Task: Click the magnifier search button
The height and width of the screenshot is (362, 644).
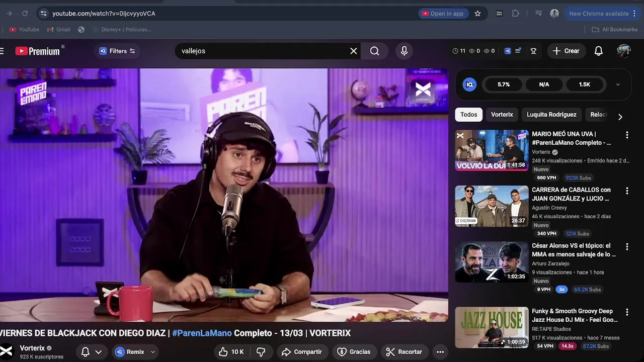Action: pos(375,51)
